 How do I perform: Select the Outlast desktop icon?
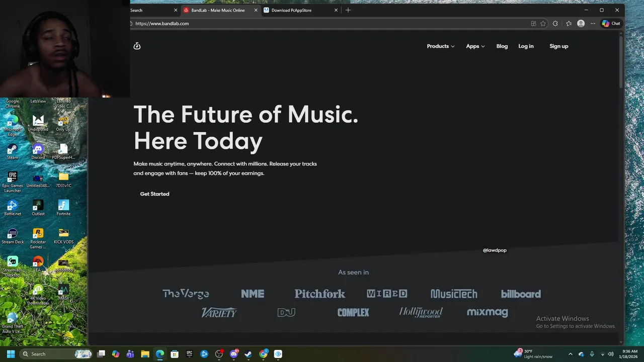click(x=38, y=208)
